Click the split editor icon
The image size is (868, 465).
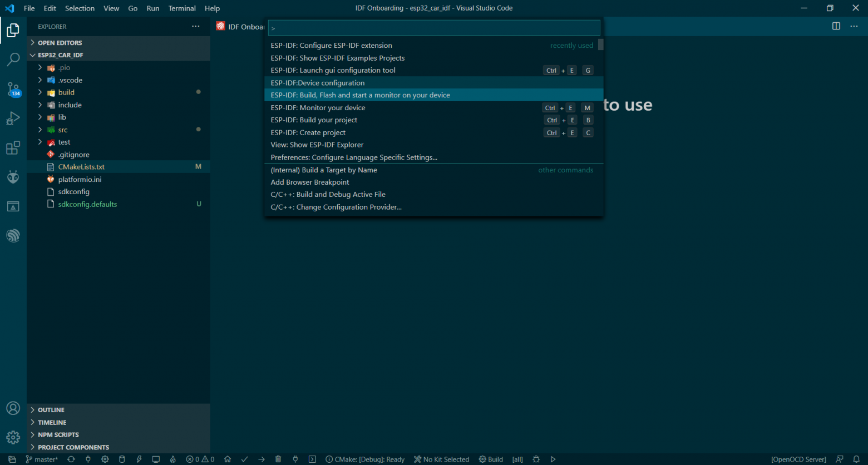pyautogui.click(x=836, y=26)
